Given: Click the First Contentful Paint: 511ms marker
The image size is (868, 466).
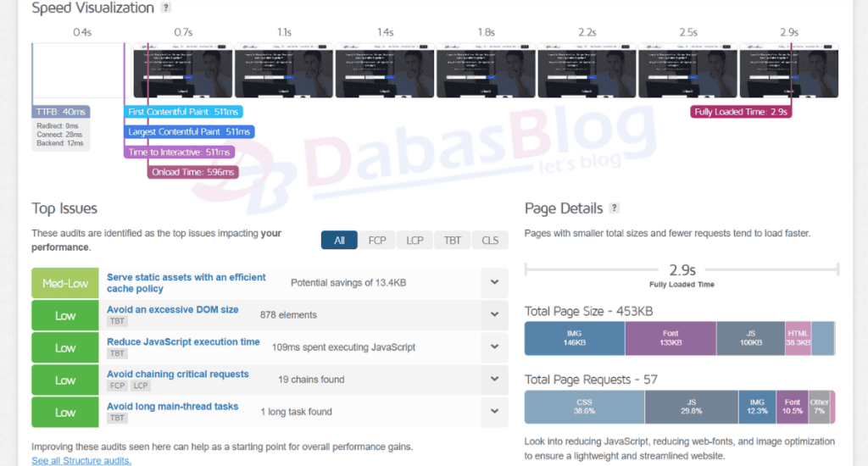Looking at the screenshot, I should tap(183, 112).
